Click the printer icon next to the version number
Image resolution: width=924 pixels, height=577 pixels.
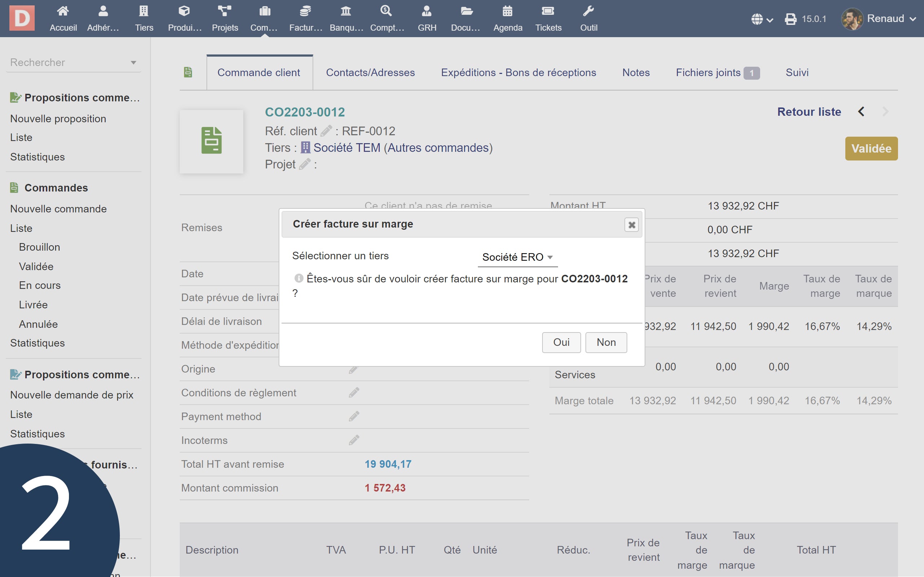(790, 19)
